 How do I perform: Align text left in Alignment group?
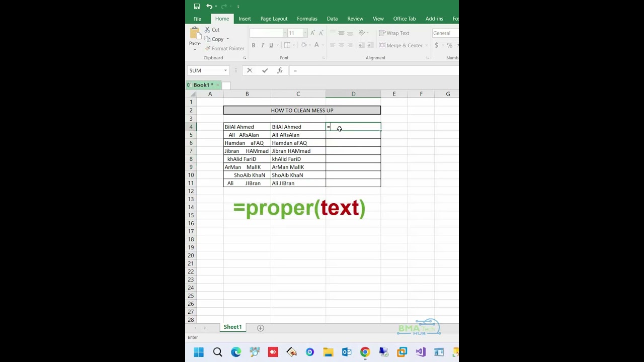[x=333, y=45]
